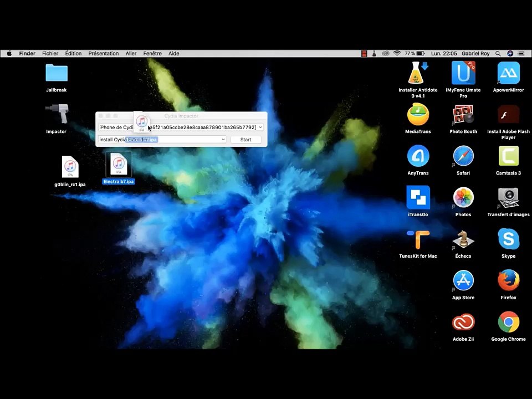Expand the iPhone device dropdown arrow
This screenshot has height=399, width=532.
click(260, 127)
